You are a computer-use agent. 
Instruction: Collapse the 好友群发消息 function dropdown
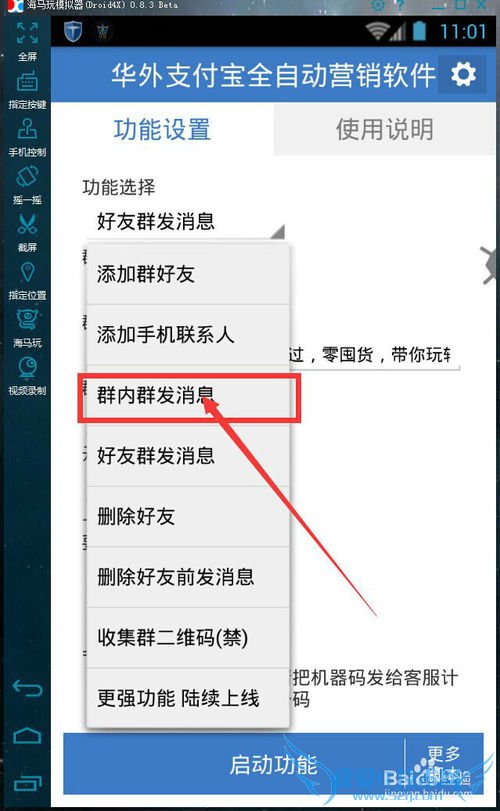[x=184, y=222]
